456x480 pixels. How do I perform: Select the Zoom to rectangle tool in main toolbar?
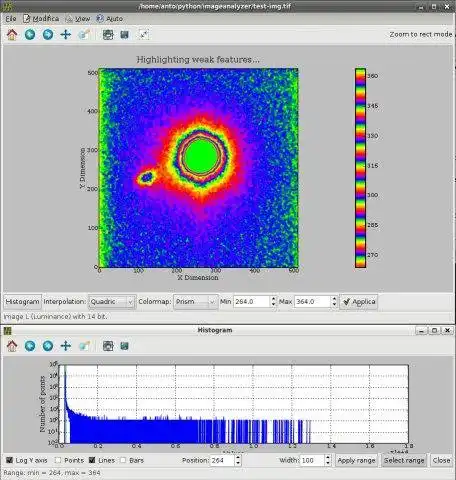click(84, 34)
